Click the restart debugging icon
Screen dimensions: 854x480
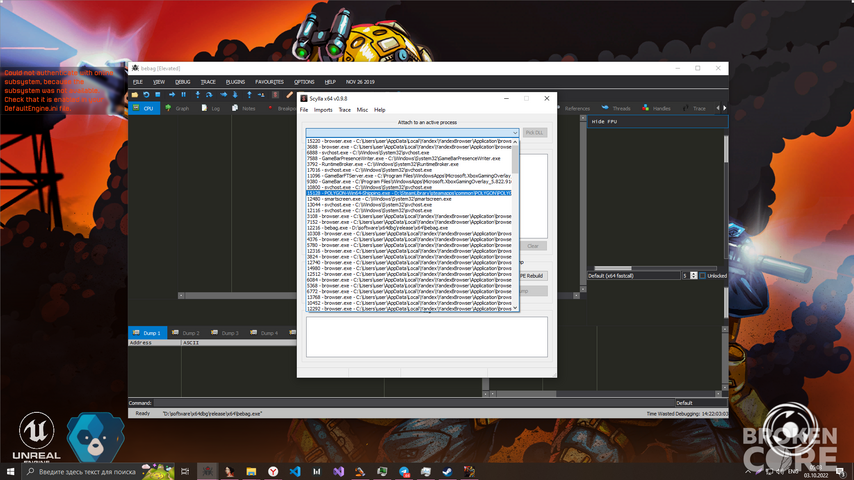pos(146,95)
